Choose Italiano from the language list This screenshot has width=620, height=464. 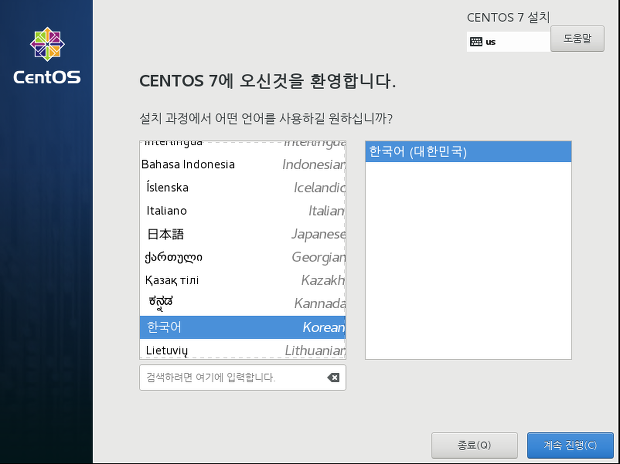[x=242, y=211]
